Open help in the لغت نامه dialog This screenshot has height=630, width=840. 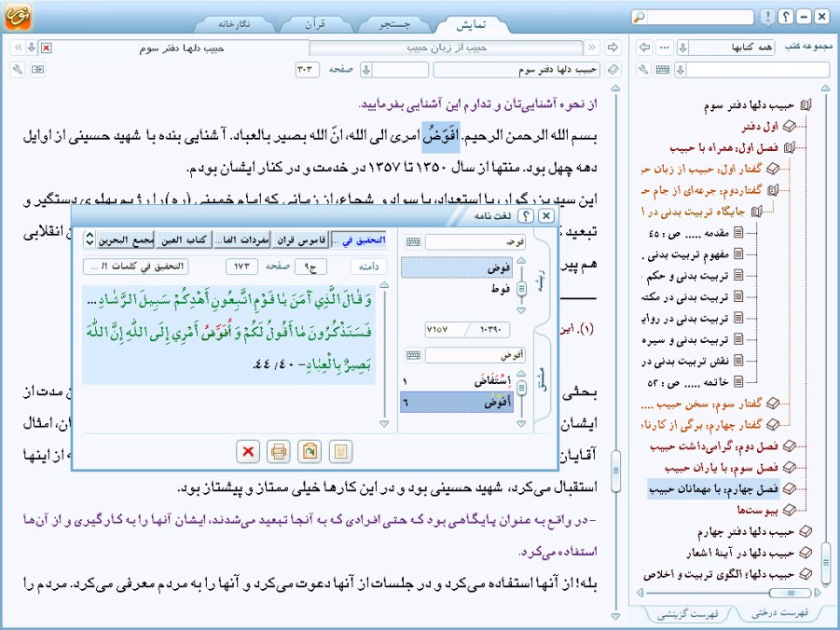(526, 215)
